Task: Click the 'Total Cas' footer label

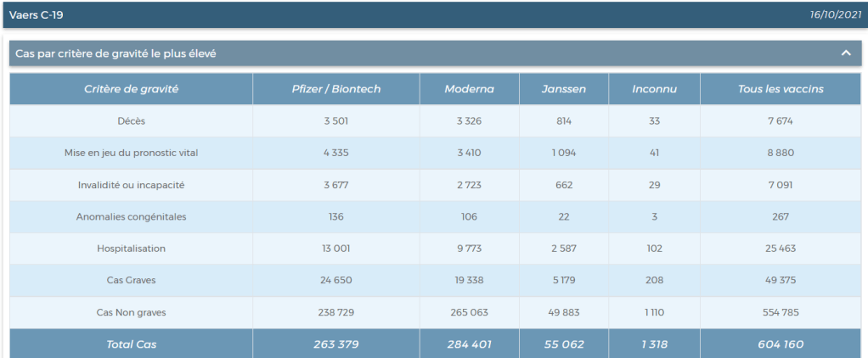Action: pos(131,344)
